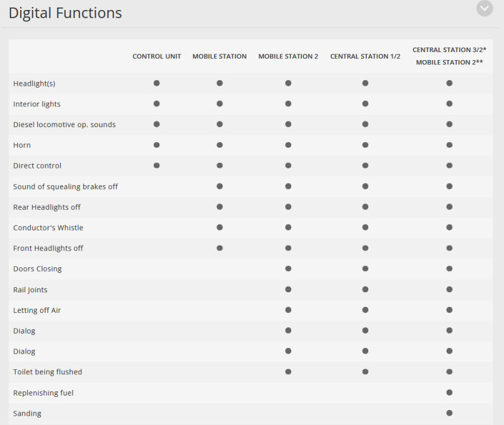The height and width of the screenshot is (425, 504).
Task: Select the Mobile Station column header
Action: click(x=219, y=56)
